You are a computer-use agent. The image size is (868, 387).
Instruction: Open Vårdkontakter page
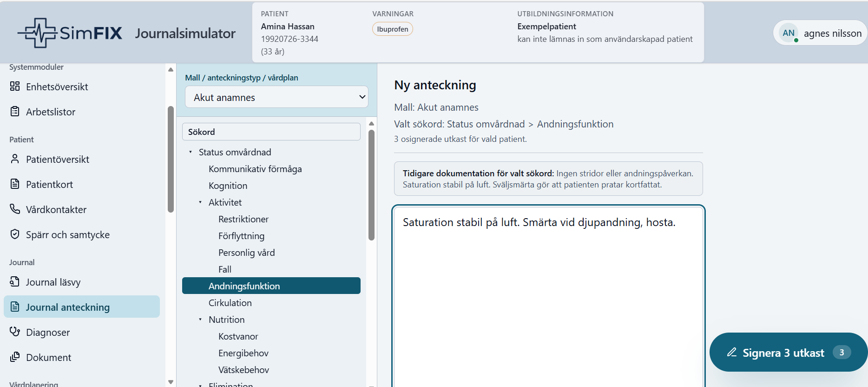[82, 209]
